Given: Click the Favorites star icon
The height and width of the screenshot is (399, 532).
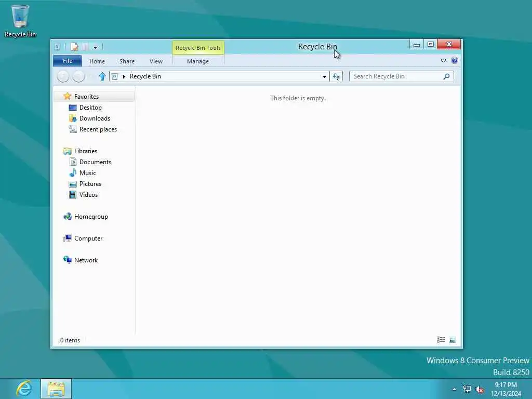Looking at the screenshot, I should [67, 96].
